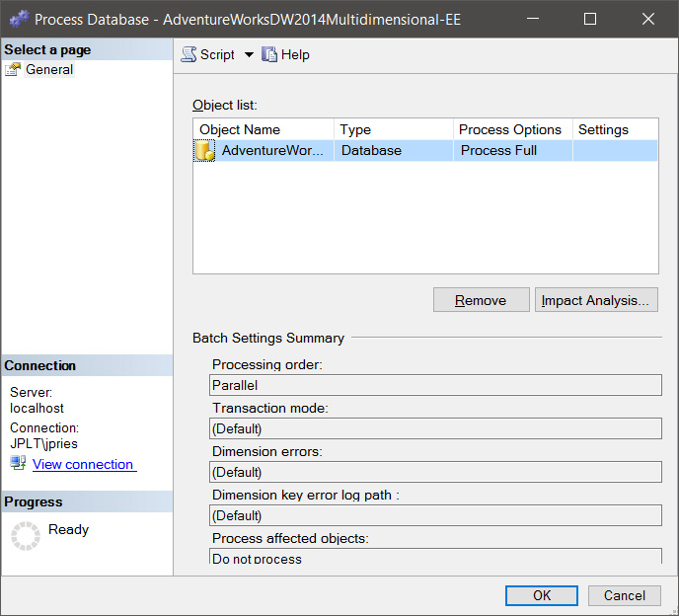Click the Transaction mode field

[x=435, y=428]
